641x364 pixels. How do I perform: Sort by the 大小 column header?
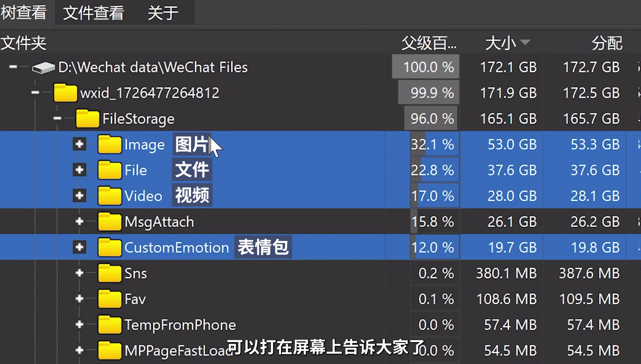tap(501, 43)
